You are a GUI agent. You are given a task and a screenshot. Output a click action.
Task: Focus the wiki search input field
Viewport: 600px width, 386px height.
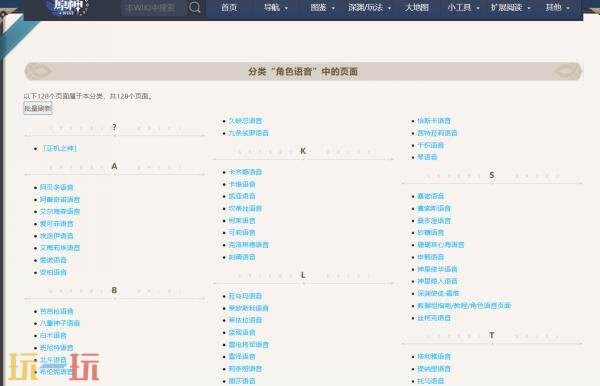tap(153, 7)
